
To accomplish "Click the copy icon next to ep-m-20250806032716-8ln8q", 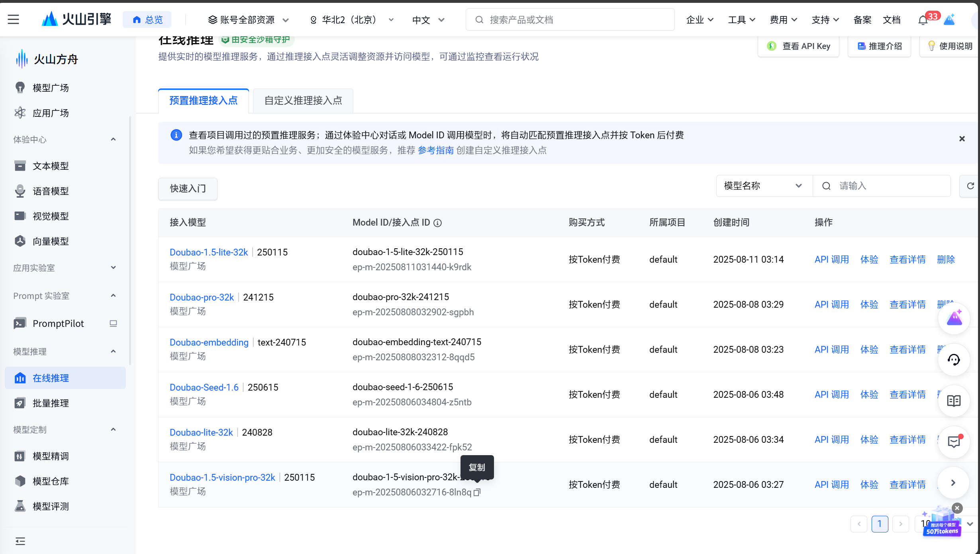I will [x=477, y=493].
